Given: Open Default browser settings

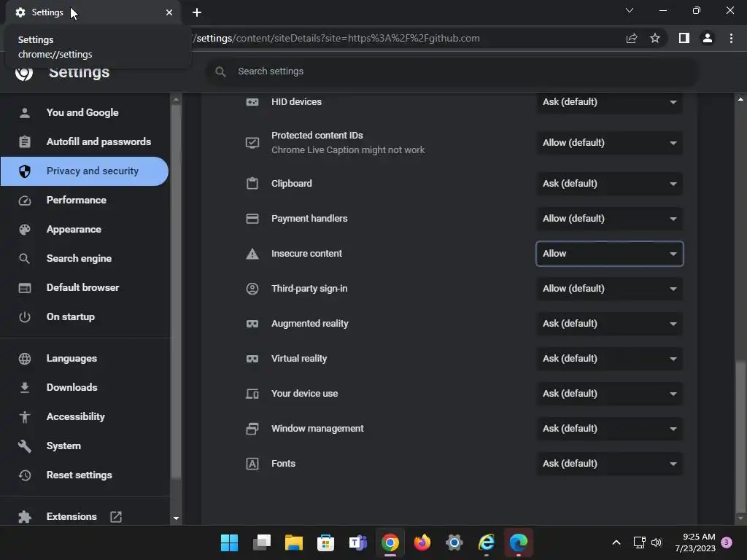Looking at the screenshot, I should click(85, 287).
